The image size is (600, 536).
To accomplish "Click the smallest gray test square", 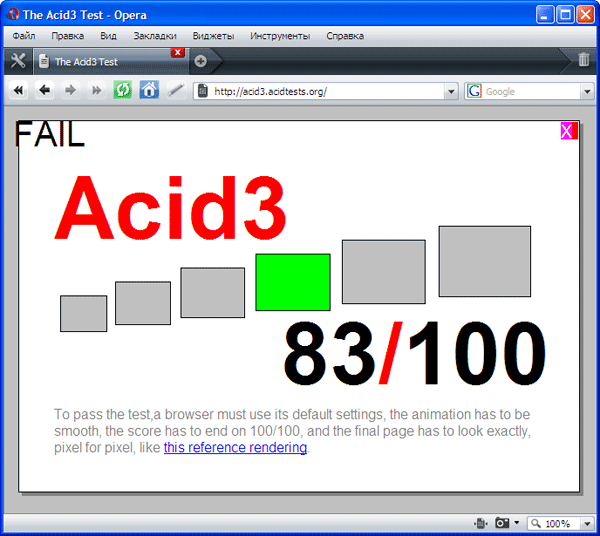I will point(83,313).
